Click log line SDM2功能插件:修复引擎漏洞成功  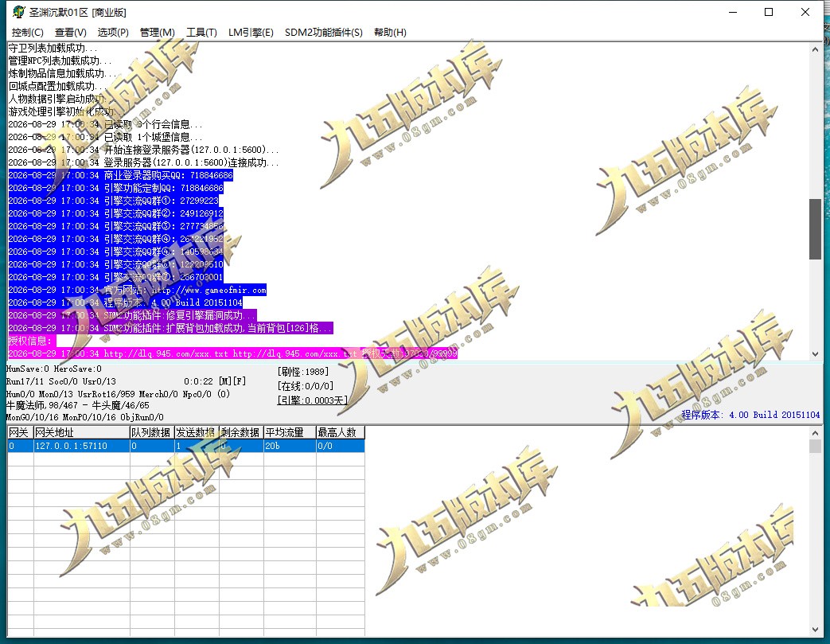tap(132, 315)
